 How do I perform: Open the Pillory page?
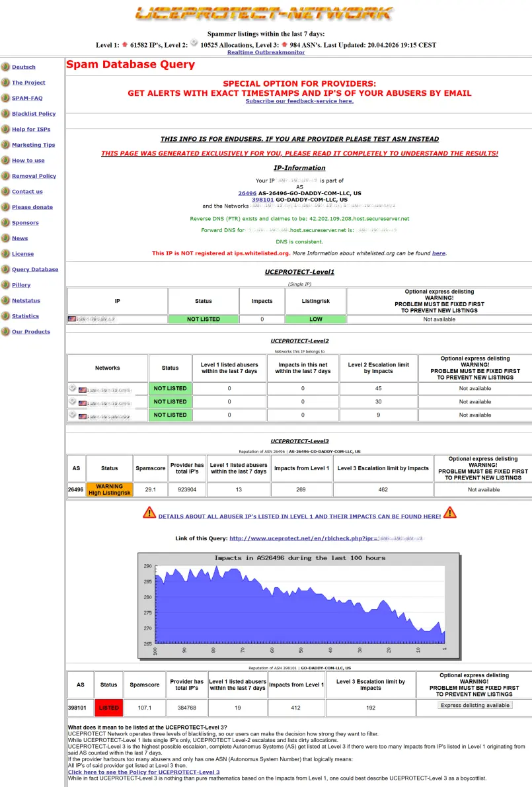21,284
